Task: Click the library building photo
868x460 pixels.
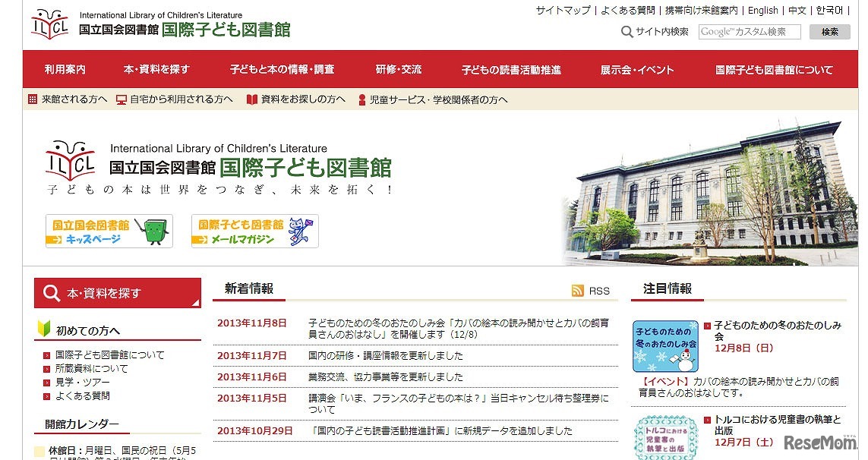Action: [710, 192]
